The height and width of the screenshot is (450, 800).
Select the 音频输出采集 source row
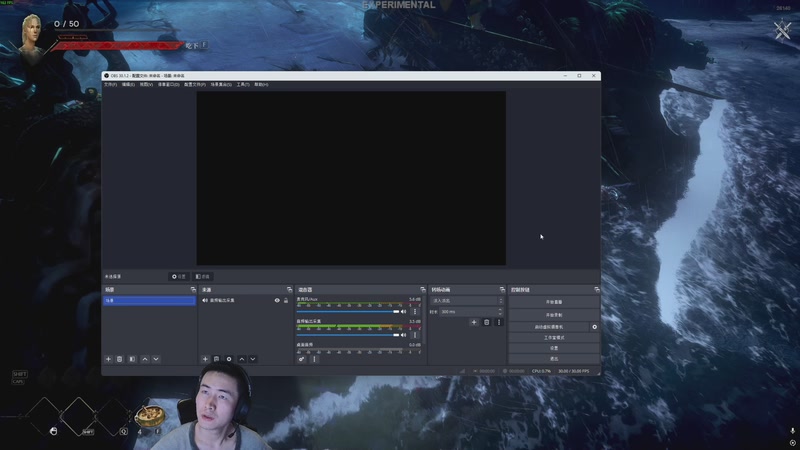(245, 301)
